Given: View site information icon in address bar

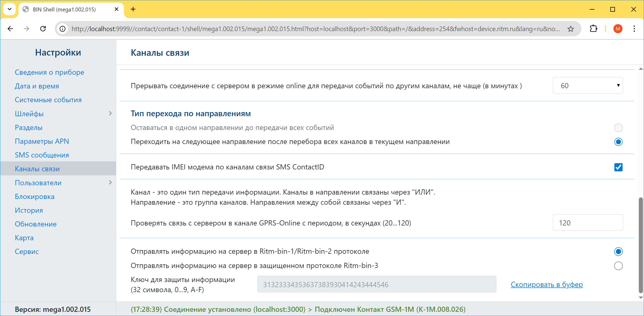Looking at the screenshot, I should coord(63,29).
